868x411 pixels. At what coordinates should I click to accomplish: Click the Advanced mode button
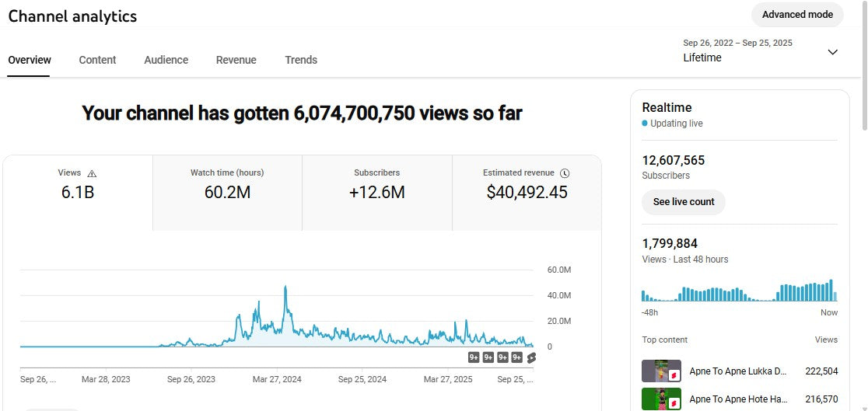pyautogui.click(x=797, y=15)
